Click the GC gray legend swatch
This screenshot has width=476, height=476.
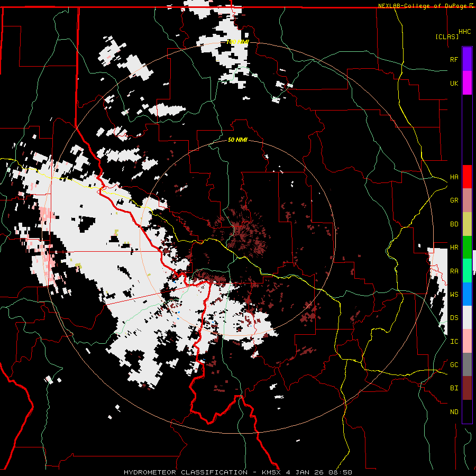click(467, 364)
